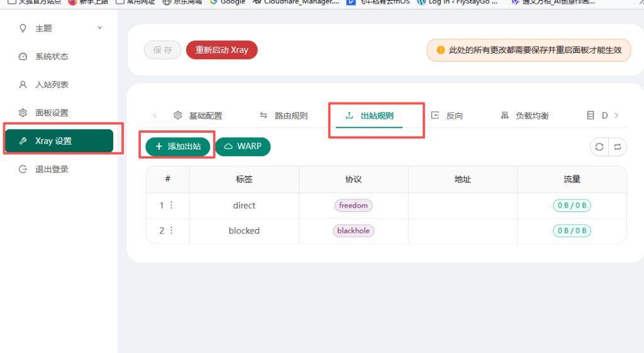The height and width of the screenshot is (353, 644).
Task: Click the refresh traffic icon
Action: click(x=599, y=147)
